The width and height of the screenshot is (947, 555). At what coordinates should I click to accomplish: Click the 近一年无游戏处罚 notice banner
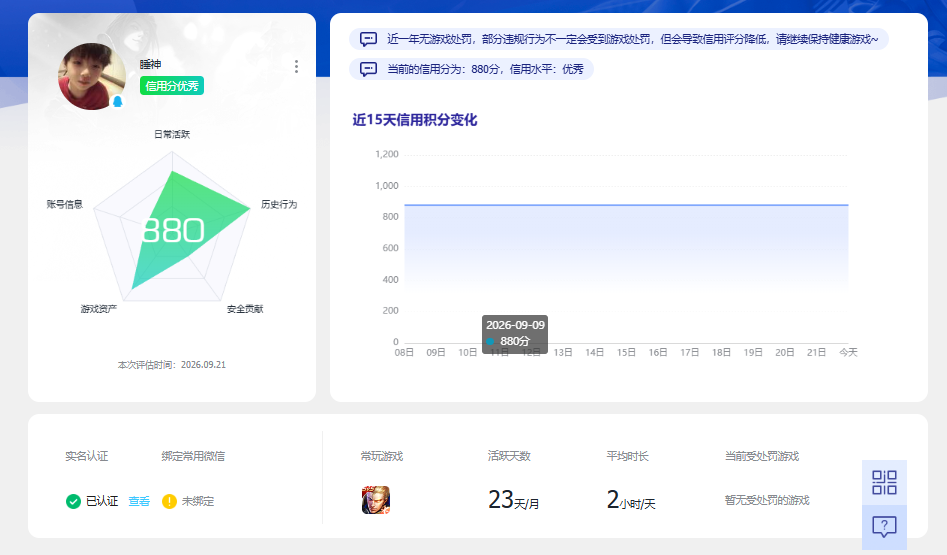(x=619, y=39)
